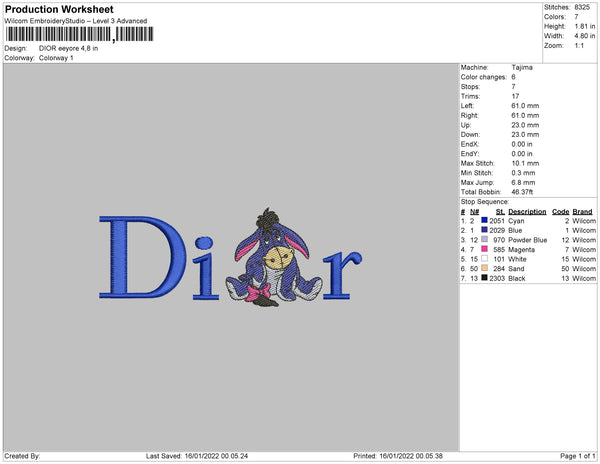This screenshot has height=464, width=600.
Task: Click the 'Created By:' label in footer
Action: coord(22,456)
